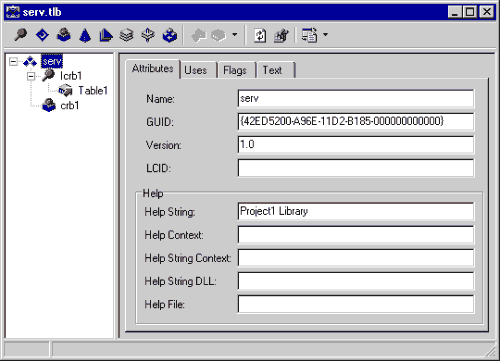Click the Refresh Implementation toolbar icon
Viewport: 500px width, 361px height.
(x=260, y=35)
